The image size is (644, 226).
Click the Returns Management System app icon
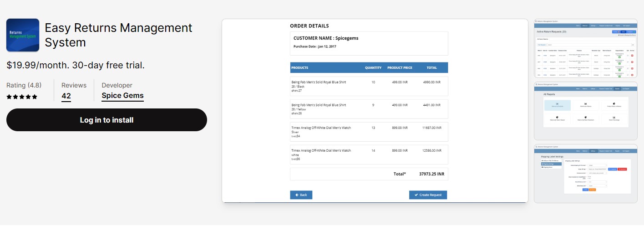[23, 35]
